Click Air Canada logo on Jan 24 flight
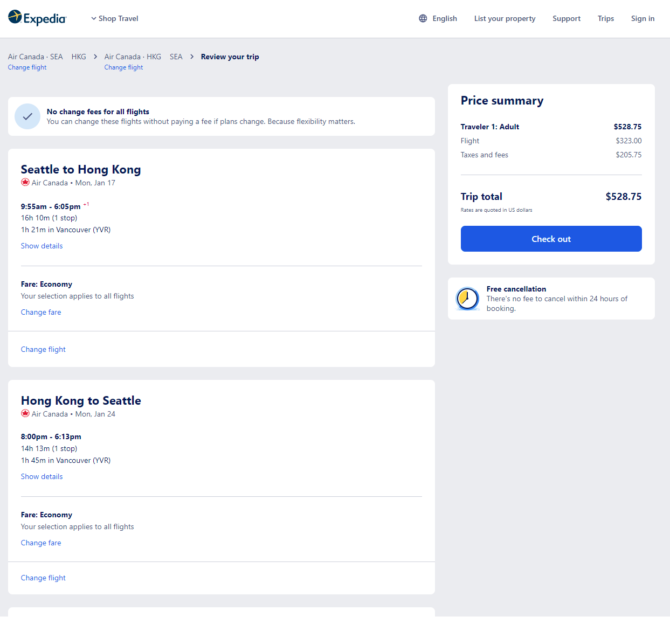 (25, 414)
